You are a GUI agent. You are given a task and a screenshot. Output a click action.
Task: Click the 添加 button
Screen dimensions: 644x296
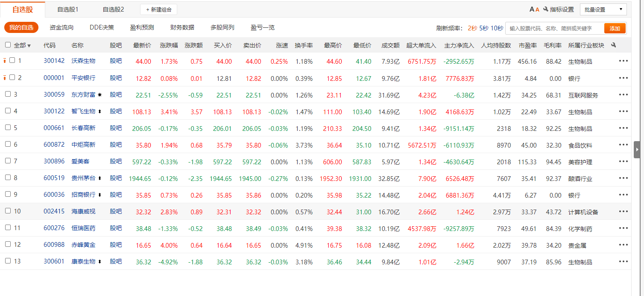point(615,28)
